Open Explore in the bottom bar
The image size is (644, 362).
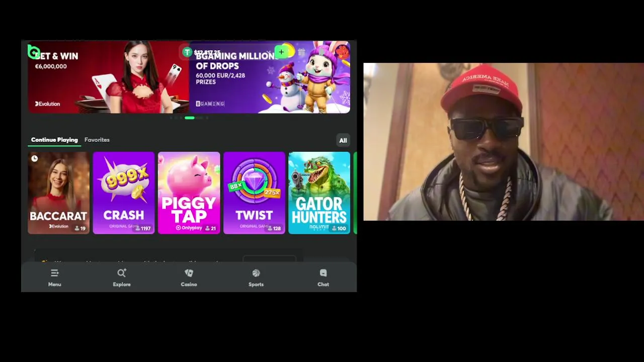pos(122,278)
